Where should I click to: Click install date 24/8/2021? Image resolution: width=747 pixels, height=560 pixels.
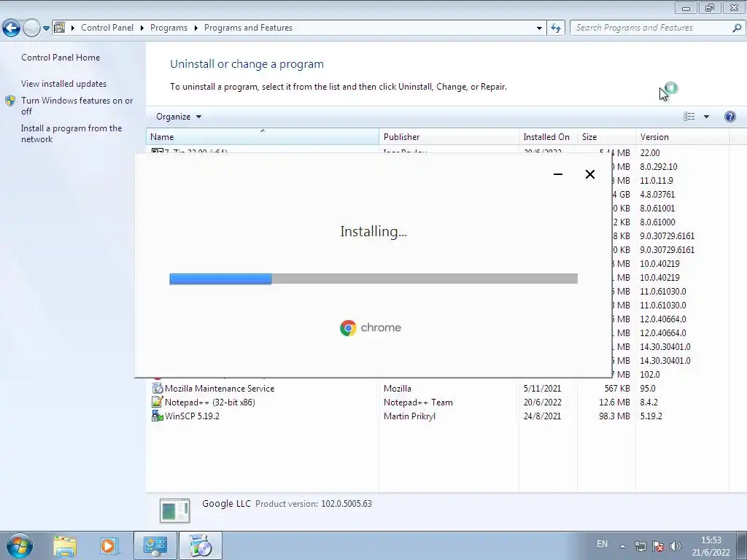[x=542, y=416]
